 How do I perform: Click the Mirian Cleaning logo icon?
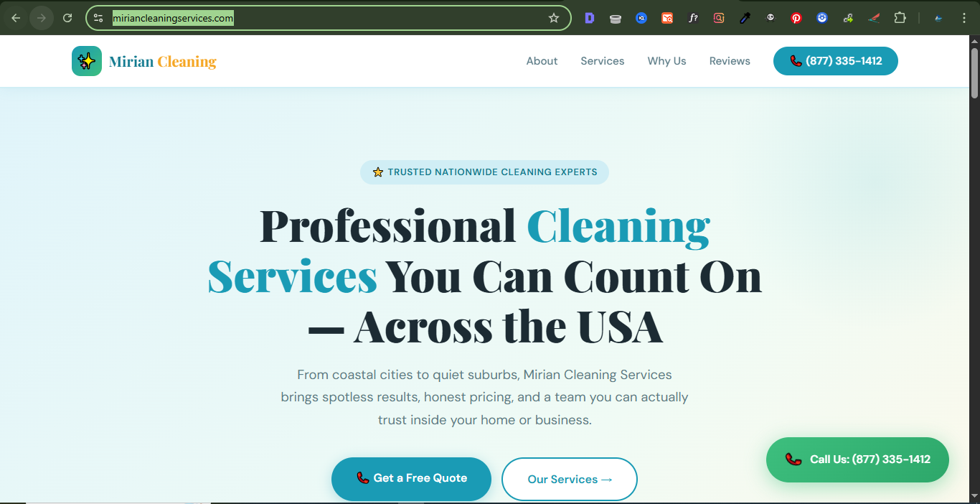[86, 61]
